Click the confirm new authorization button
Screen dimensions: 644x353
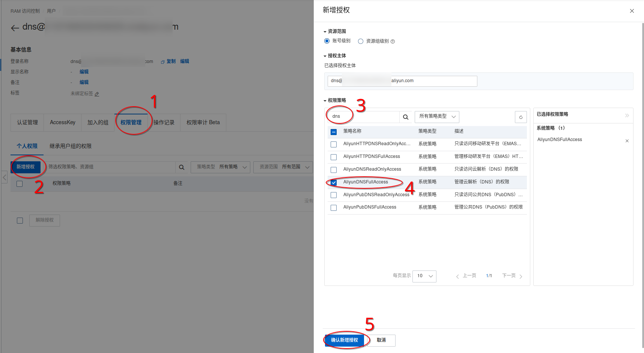344,340
